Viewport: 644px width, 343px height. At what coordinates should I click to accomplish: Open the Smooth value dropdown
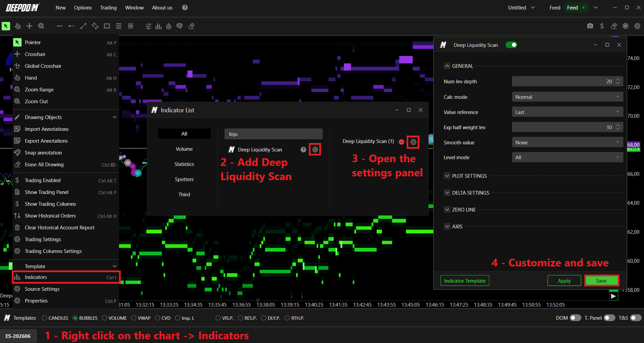(x=567, y=142)
